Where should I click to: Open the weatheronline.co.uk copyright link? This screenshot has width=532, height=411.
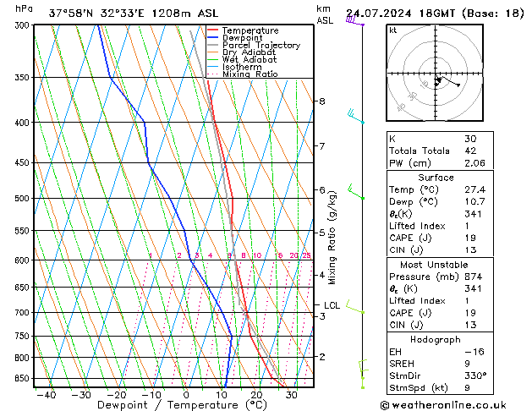[455, 403]
